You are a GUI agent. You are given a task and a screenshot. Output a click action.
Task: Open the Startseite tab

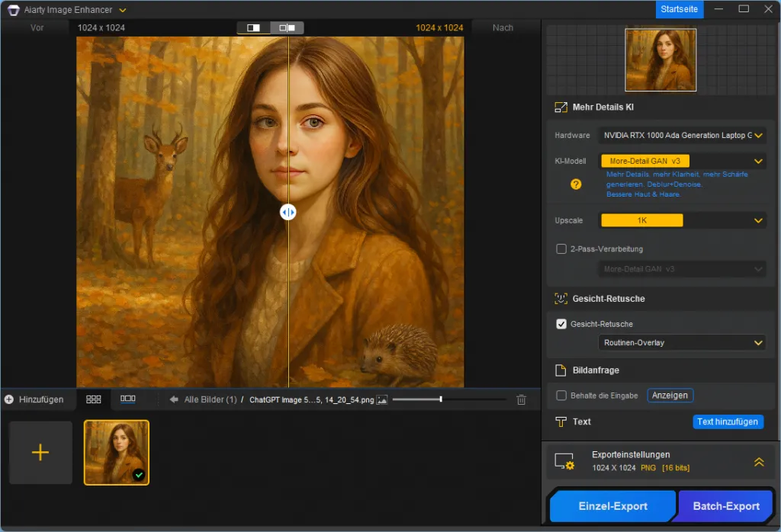(679, 9)
